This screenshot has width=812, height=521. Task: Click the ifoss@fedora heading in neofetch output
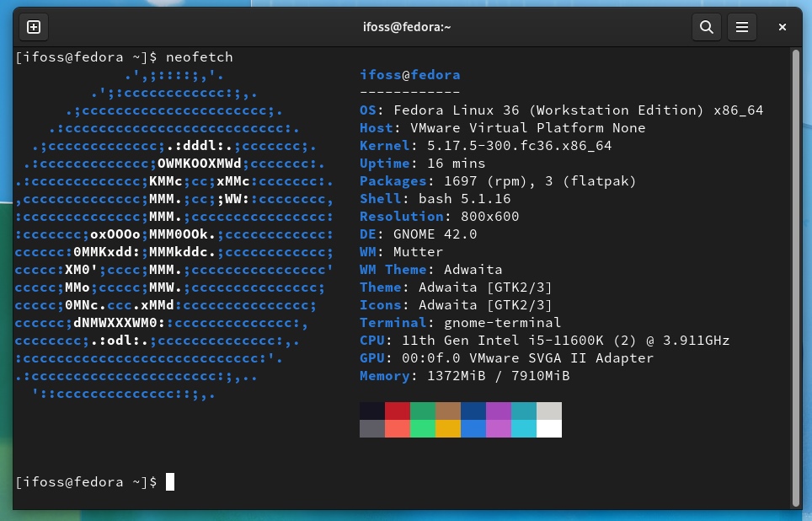[409, 74]
